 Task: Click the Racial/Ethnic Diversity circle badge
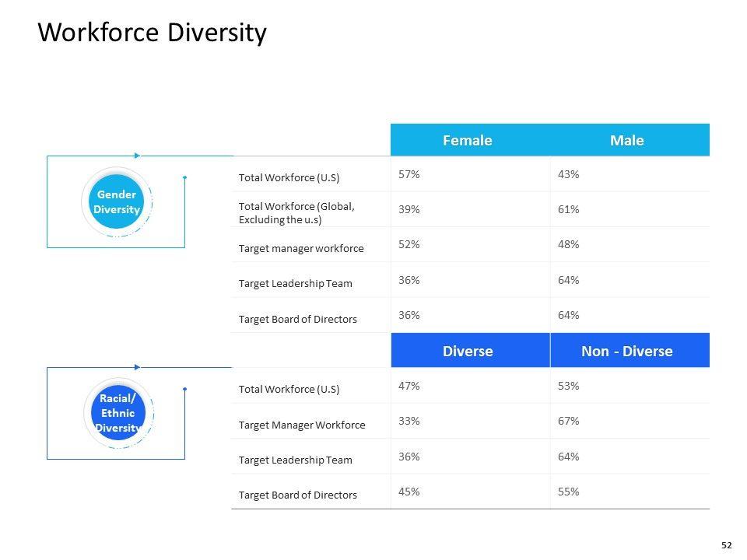click(118, 413)
